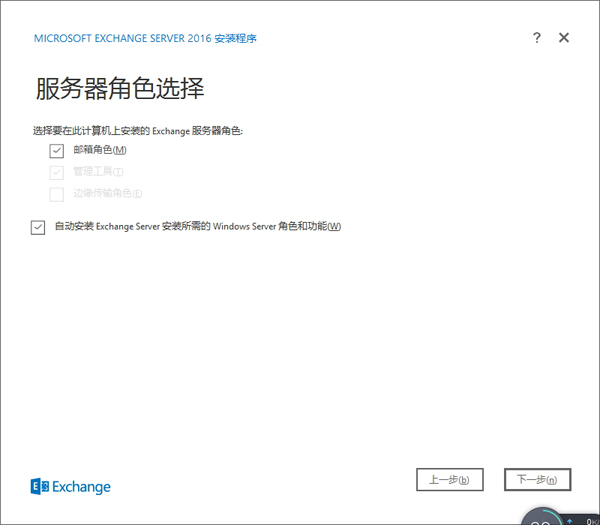Click the disabled 边缘传输角色 checkbox box

point(56,194)
